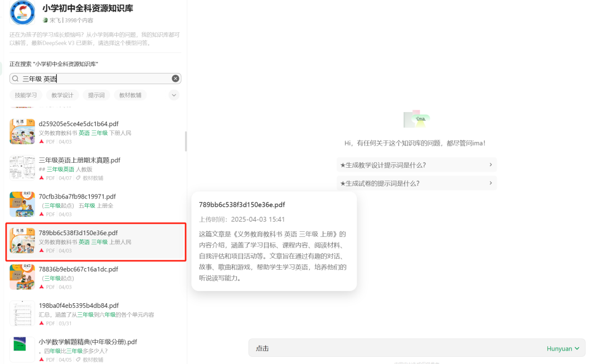Expand more filter tags with the chevron
This screenshot has width=602, height=364.
point(173,95)
